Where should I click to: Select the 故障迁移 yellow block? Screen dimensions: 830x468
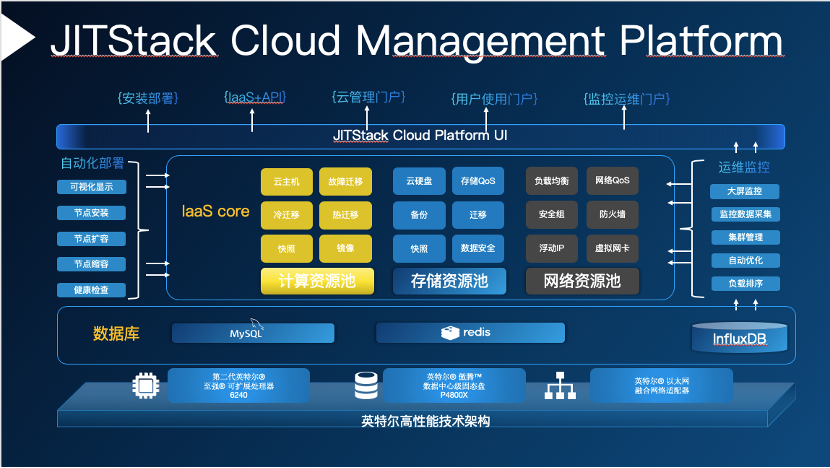(345, 182)
